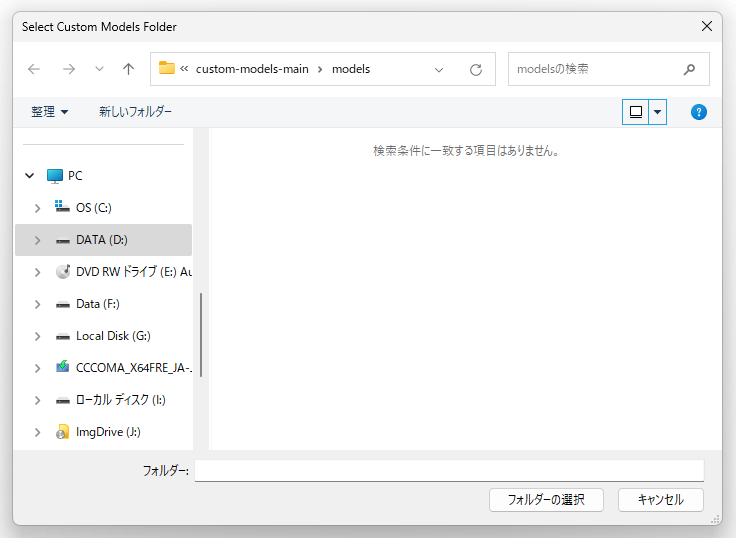736x538 pixels.
Task: Click the CCCOMA install media icon
Action: coord(62,367)
